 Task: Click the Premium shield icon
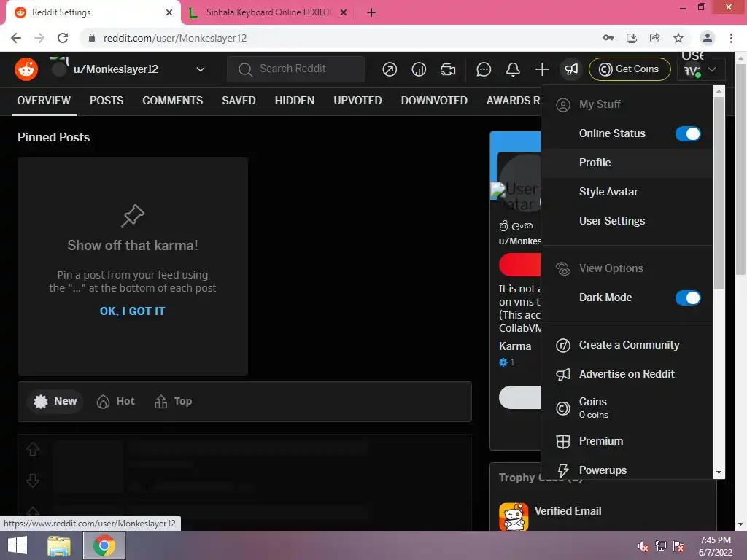coord(563,441)
